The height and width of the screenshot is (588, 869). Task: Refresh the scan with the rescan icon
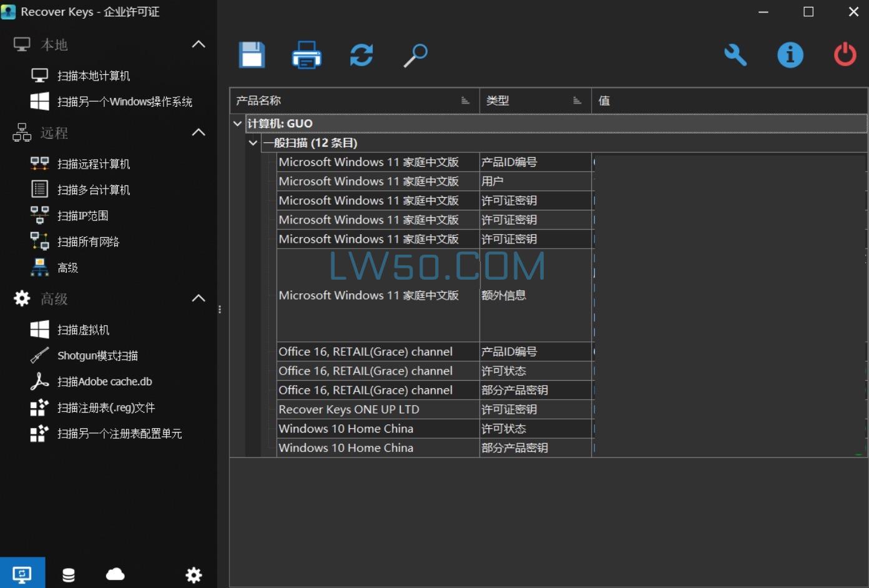(x=361, y=55)
